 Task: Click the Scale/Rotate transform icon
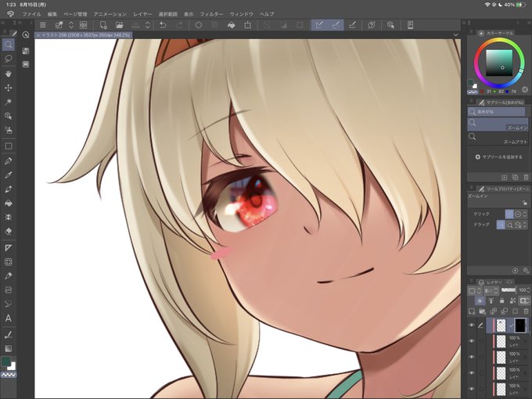[x=248, y=25]
